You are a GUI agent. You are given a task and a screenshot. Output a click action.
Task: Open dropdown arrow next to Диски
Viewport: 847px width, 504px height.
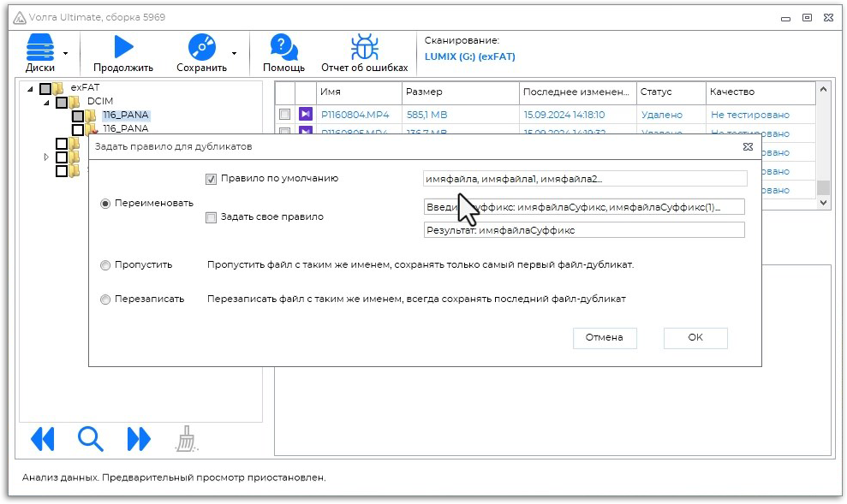65,53
